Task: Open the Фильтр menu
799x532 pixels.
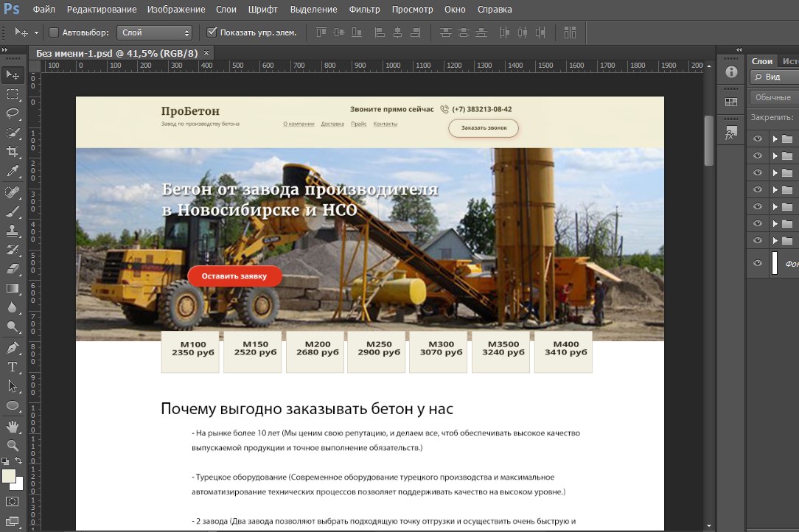Action: click(365, 10)
